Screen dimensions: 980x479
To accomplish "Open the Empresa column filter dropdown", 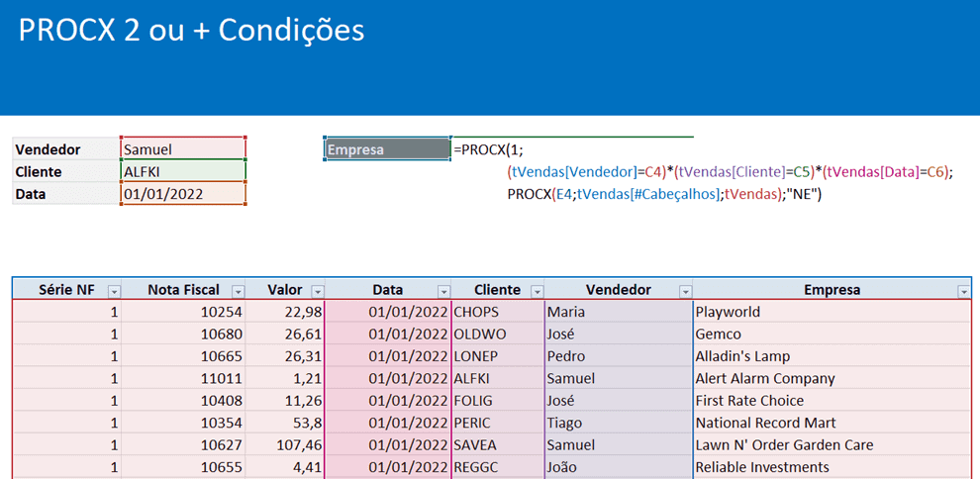I will point(963,291).
